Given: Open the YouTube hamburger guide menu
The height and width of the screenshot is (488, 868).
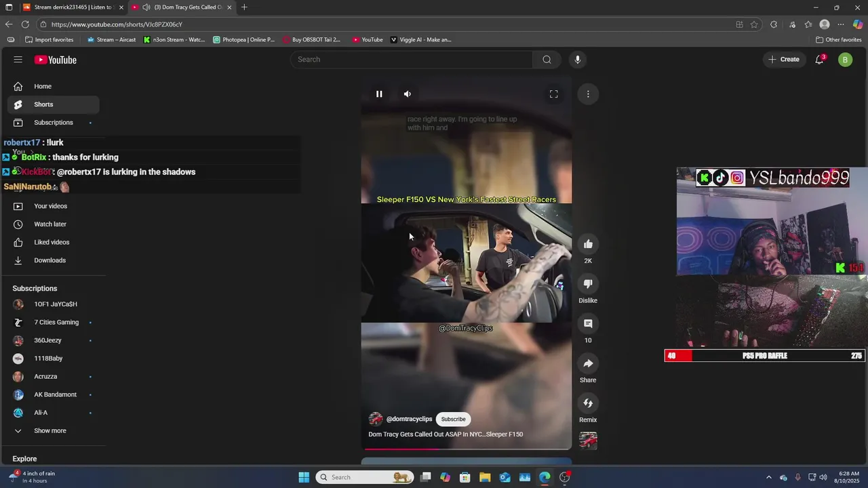Looking at the screenshot, I should [18, 60].
